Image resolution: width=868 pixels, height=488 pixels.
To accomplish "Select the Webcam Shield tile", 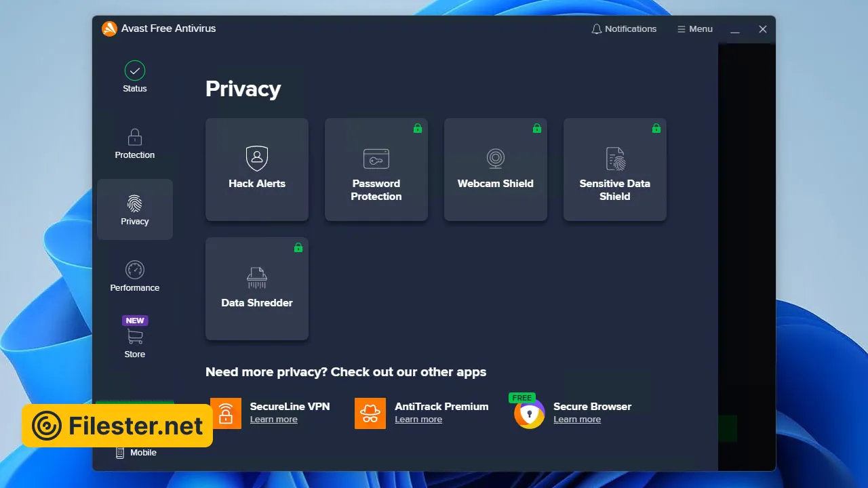I will click(496, 169).
